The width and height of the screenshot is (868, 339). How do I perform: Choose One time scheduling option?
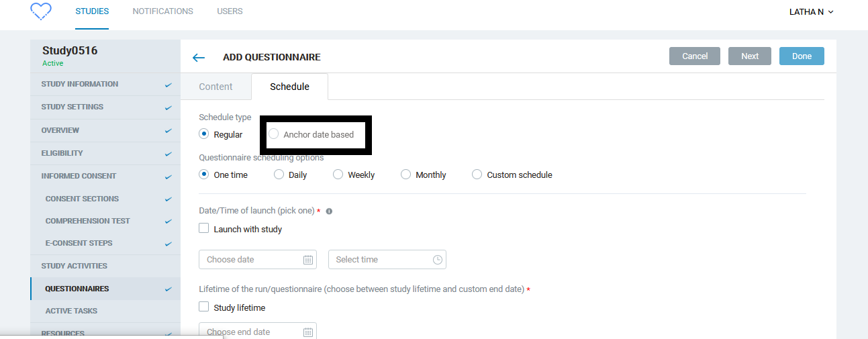click(204, 174)
